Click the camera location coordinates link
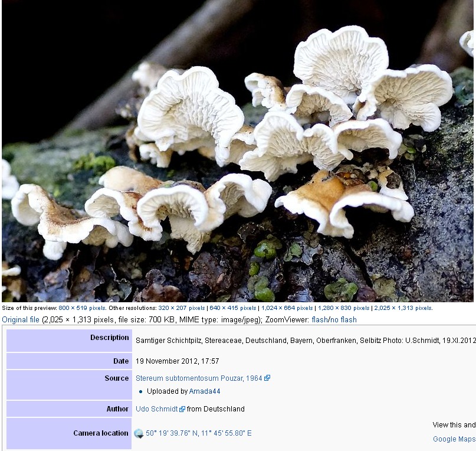476x451 pixels. [x=198, y=433]
